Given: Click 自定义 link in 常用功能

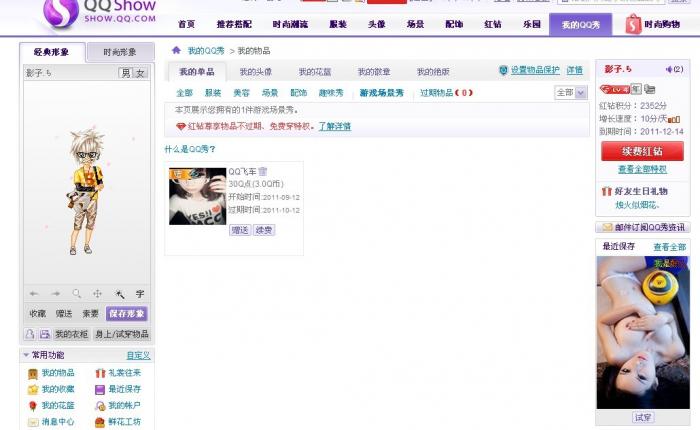Looking at the screenshot, I should click(138, 355).
